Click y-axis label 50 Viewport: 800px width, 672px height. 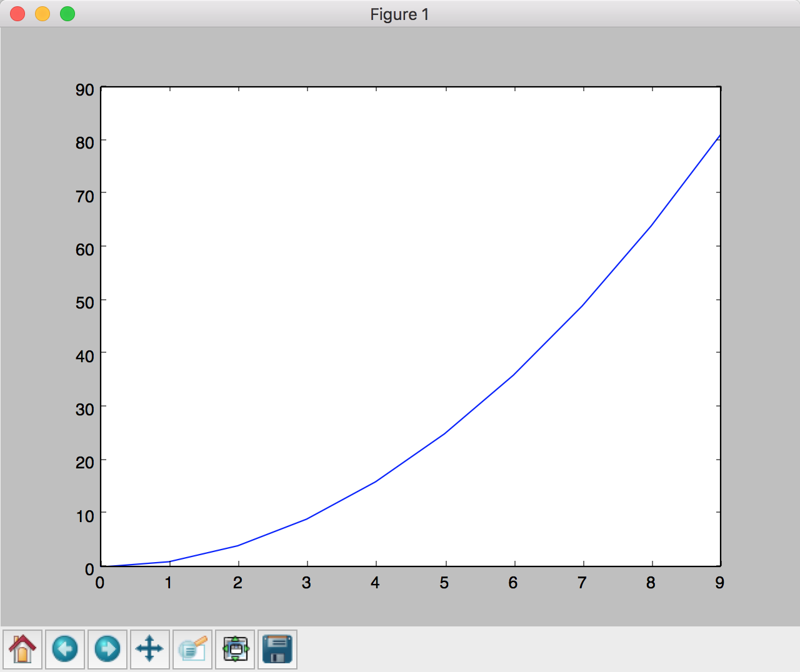84,303
